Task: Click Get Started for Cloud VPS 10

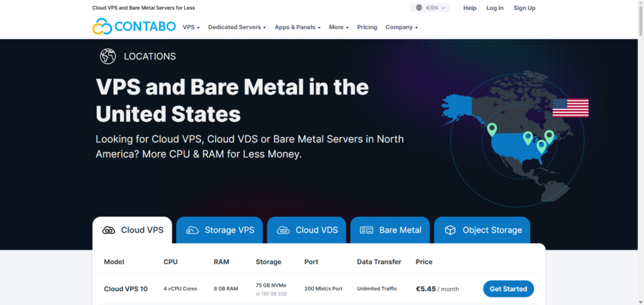Action: (508, 289)
